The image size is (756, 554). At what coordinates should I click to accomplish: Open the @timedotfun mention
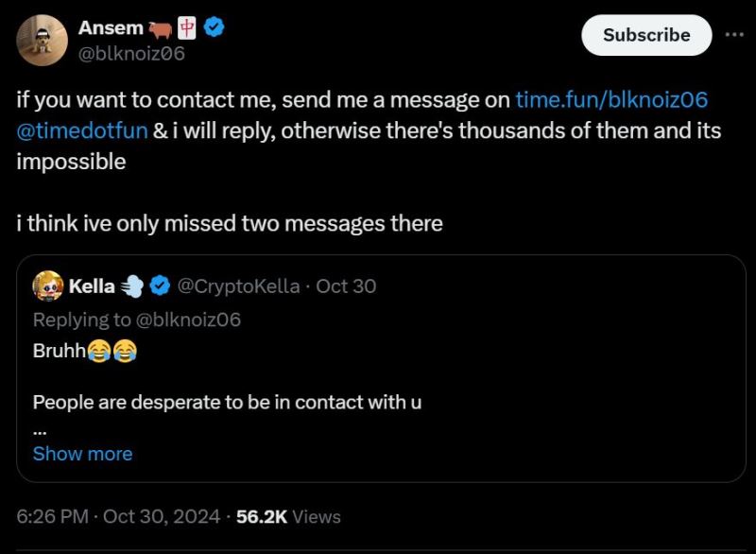[82, 130]
